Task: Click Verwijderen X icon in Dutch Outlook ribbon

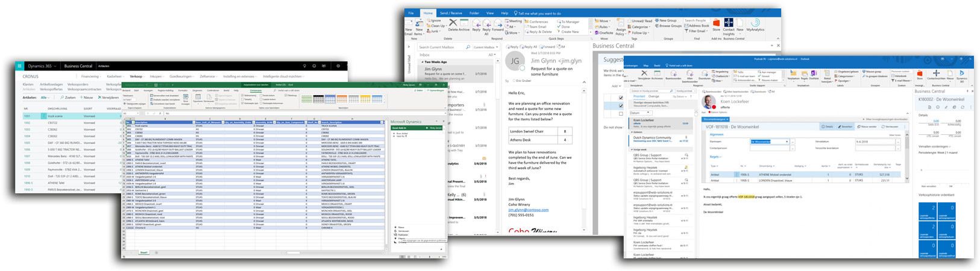Action: 644,73
